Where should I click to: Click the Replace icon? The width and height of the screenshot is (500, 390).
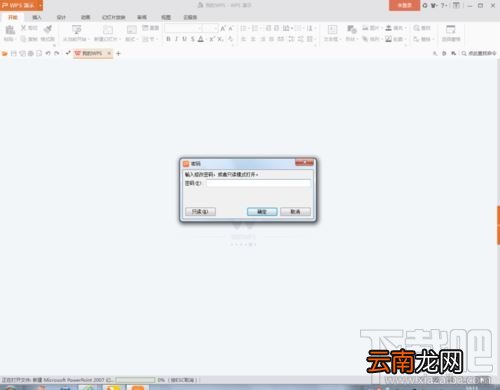(x=416, y=39)
